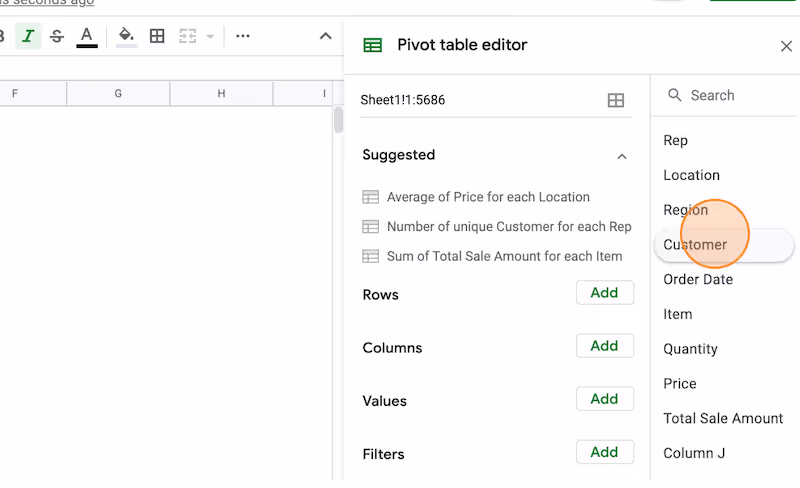
Task: Click Add next to Values
Action: (x=605, y=399)
